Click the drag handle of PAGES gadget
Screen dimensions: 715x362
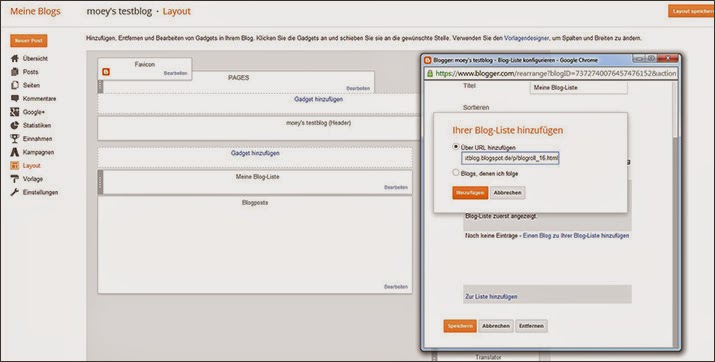pyautogui.click(x=100, y=86)
